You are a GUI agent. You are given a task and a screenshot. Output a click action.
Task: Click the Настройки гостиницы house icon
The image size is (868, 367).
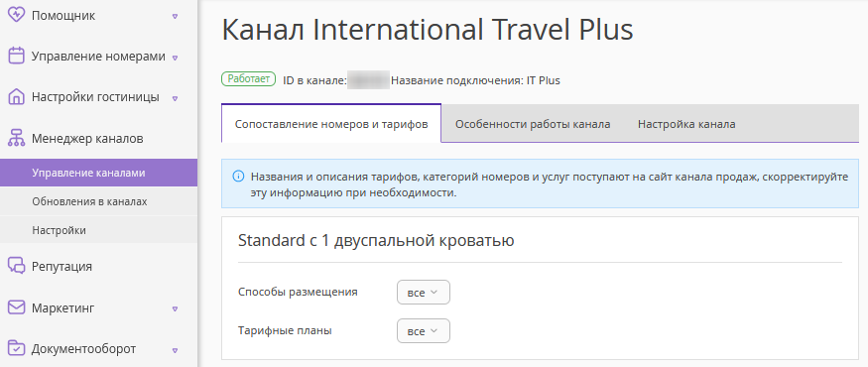[x=17, y=97]
